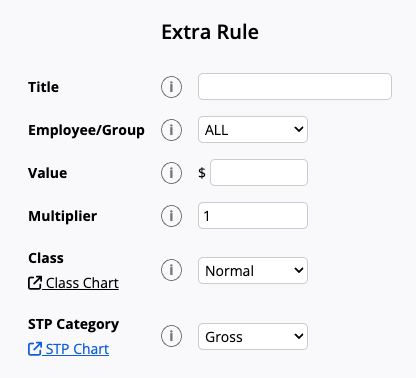Click the Multiplier label text
Viewport: 416px width, 378px height.
63,216
